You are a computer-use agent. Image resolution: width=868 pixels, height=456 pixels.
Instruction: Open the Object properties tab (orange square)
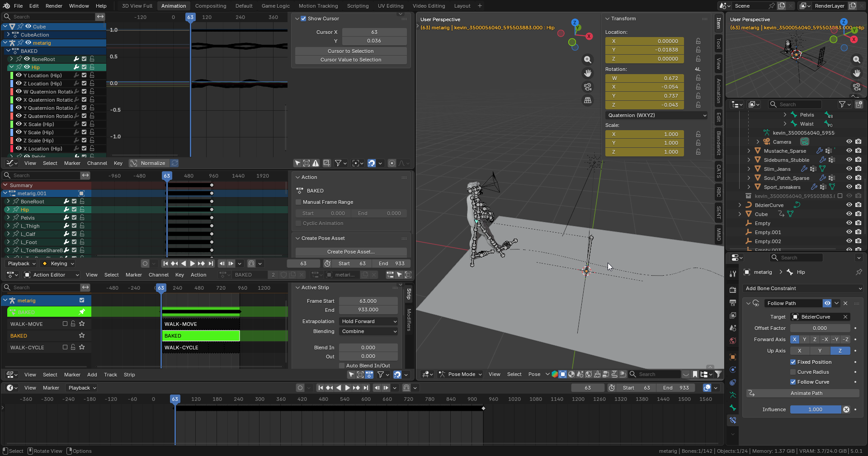click(x=733, y=357)
